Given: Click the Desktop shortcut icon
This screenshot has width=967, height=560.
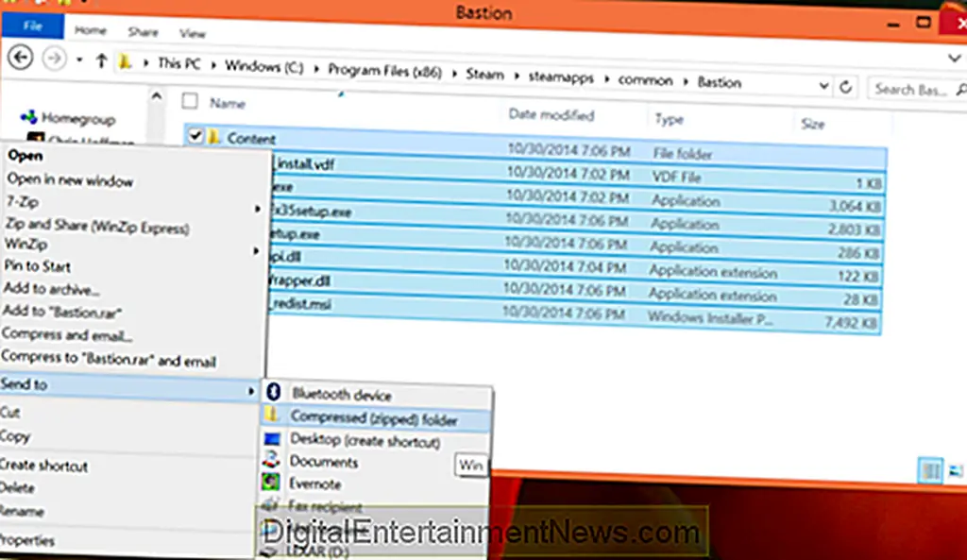Looking at the screenshot, I should coord(272,438).
